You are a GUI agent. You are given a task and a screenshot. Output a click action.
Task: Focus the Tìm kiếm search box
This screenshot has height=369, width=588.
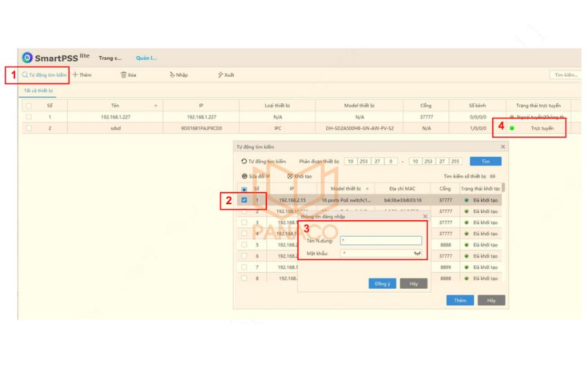tap(565, 75)
